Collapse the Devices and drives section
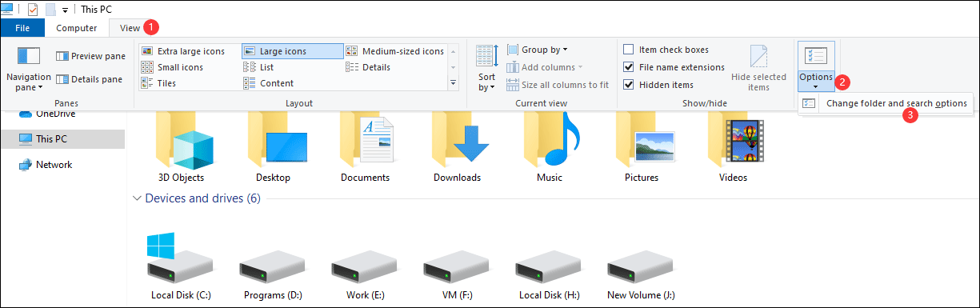Viewport: 980px width, 308px height. 137,198
